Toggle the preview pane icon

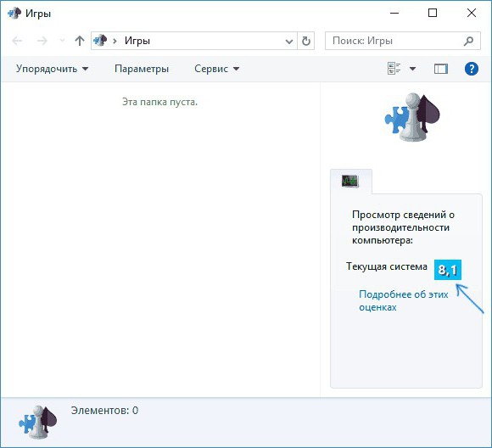tap(441, 69)
